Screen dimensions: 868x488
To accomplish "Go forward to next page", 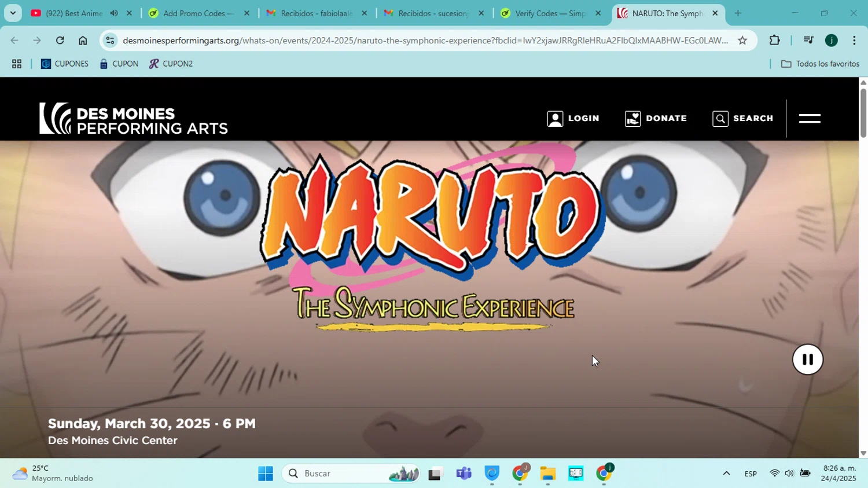I will 37,41.
